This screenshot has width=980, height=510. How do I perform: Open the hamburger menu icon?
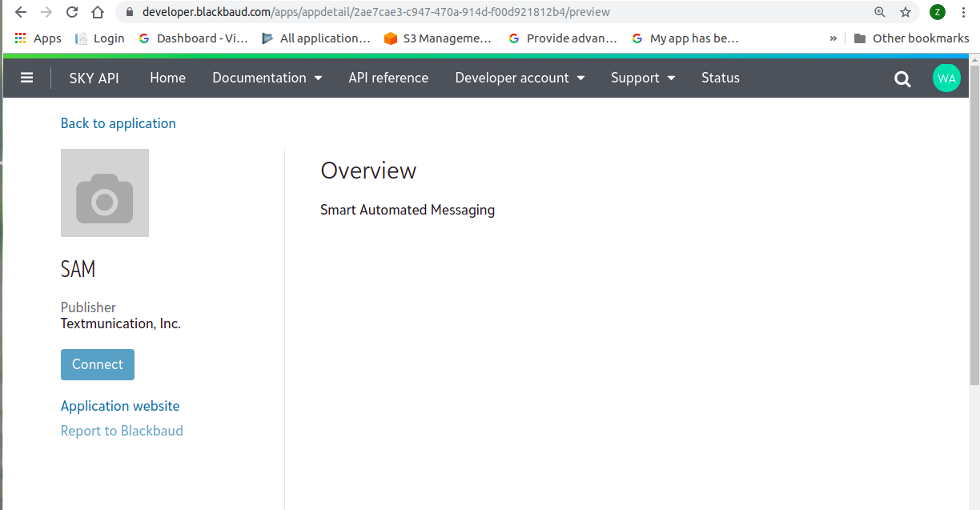tap(27, 78)
